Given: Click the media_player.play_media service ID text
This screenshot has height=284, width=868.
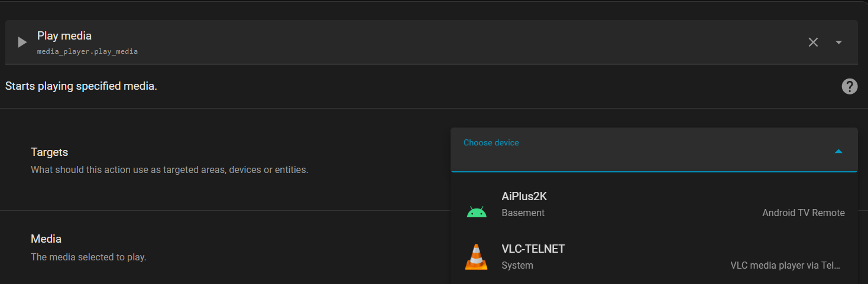Looking at the screenshot, I should tap(88, 51).
